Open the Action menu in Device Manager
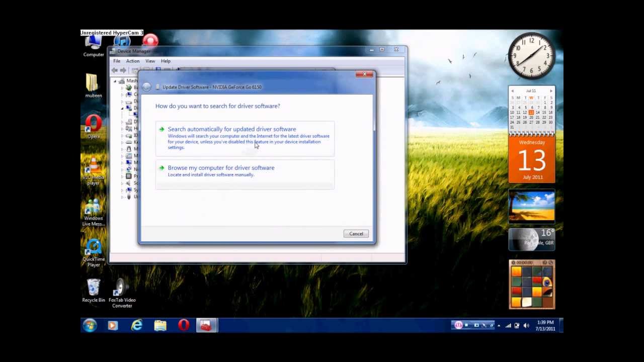This screenshot has width=644, height=362. [x=133, y=61]
